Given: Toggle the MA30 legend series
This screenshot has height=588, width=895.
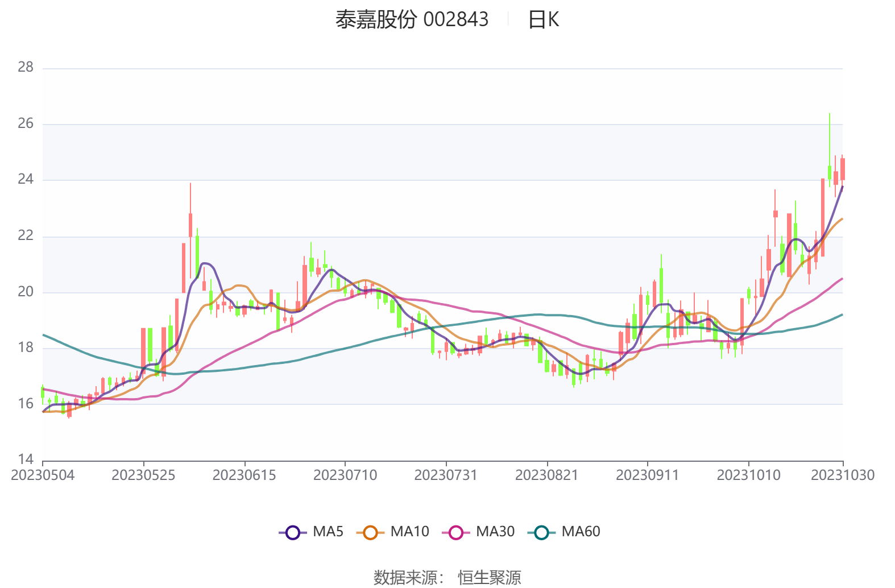Looking at the screenshot, I should 478,532.
